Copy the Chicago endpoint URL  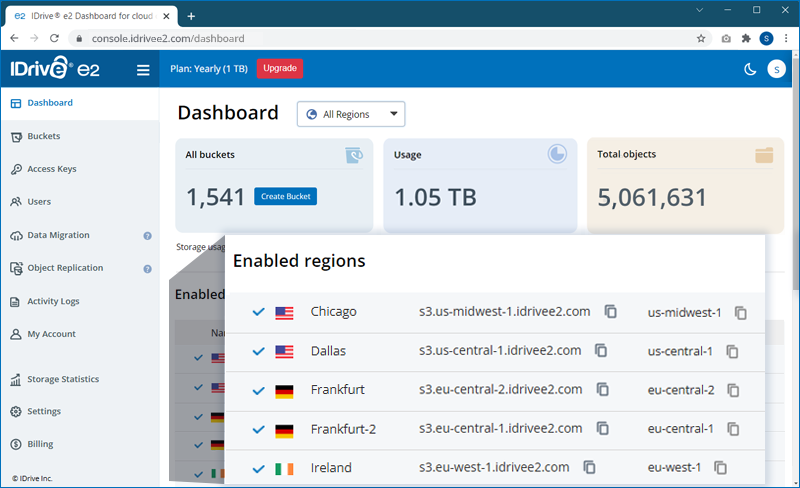[x=610, y=312]
